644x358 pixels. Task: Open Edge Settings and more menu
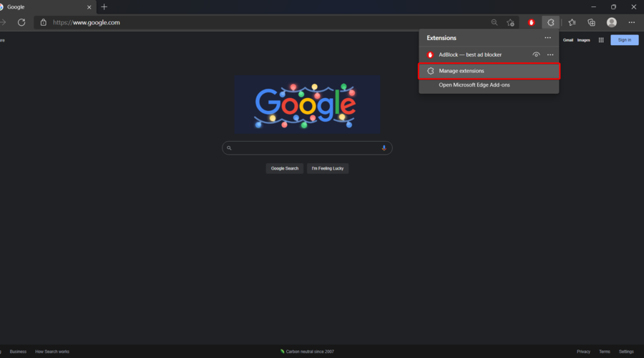click(x=632, y=23)
